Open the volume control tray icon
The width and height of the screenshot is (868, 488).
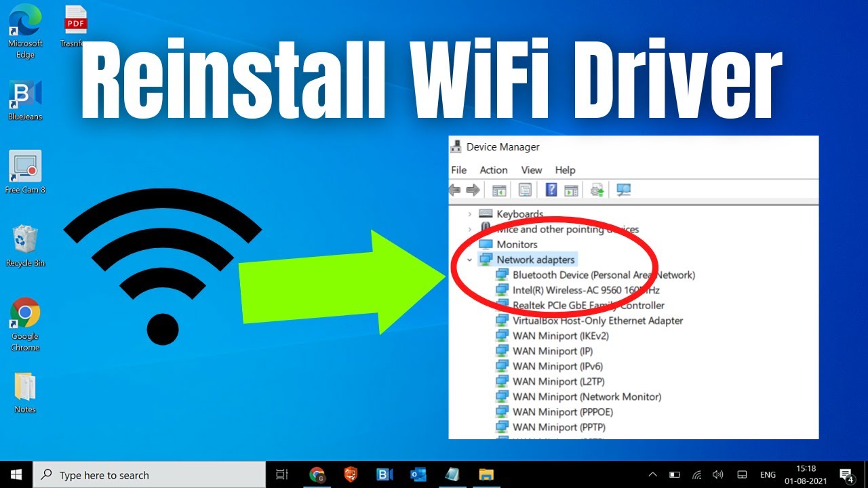[x=718, y=474]
